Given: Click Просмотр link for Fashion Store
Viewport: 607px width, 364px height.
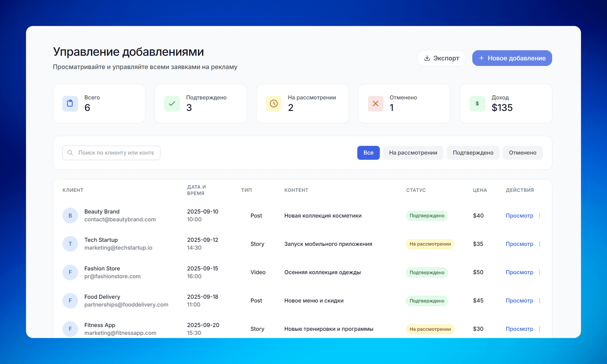Looking at the screenshot, I should coord(519,272).
